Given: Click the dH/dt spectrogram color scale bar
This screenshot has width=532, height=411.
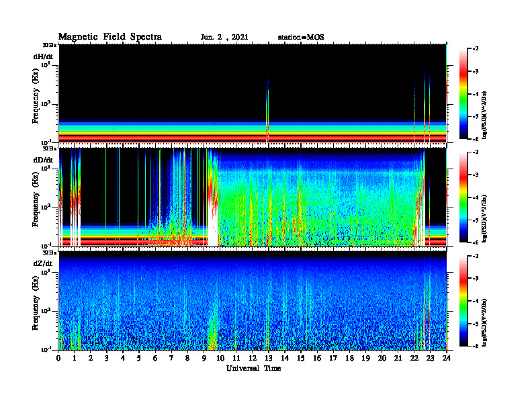Looking at the screenshot, I should [463, 94].
